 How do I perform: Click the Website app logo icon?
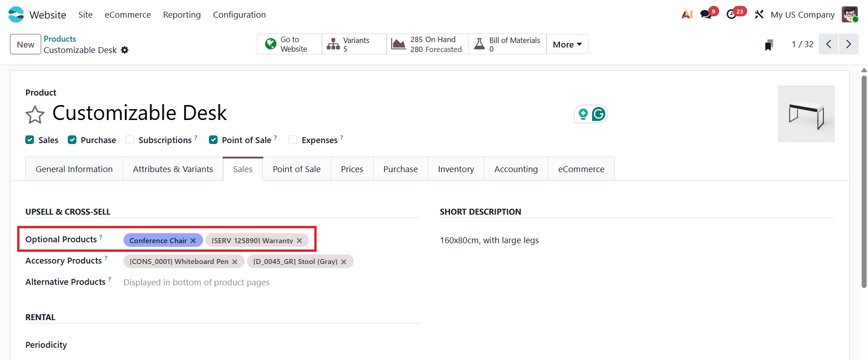tap(16, 14)
